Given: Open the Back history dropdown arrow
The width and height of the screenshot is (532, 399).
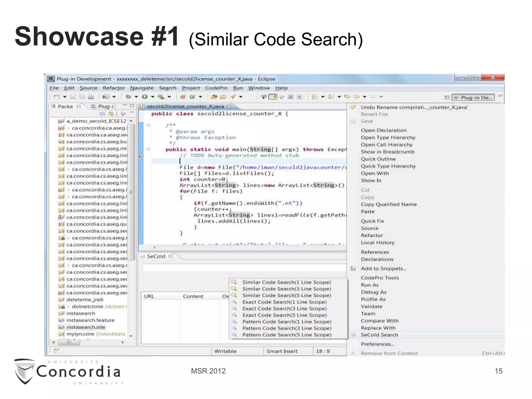Looking at the screenshot, I should [365, 97].
